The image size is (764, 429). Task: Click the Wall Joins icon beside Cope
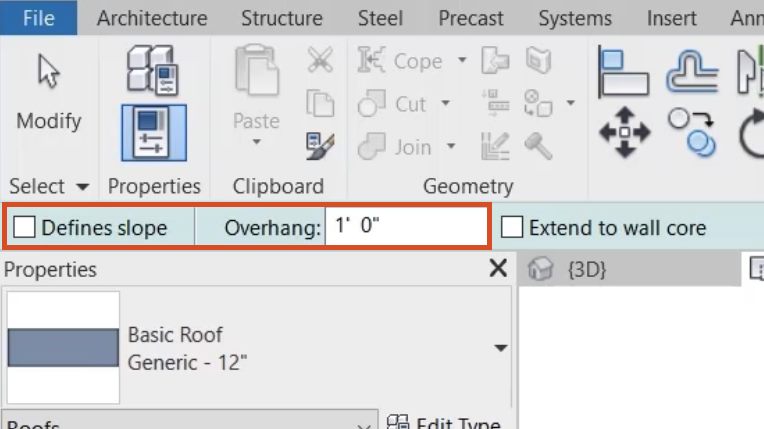click(x=496, y=60)
